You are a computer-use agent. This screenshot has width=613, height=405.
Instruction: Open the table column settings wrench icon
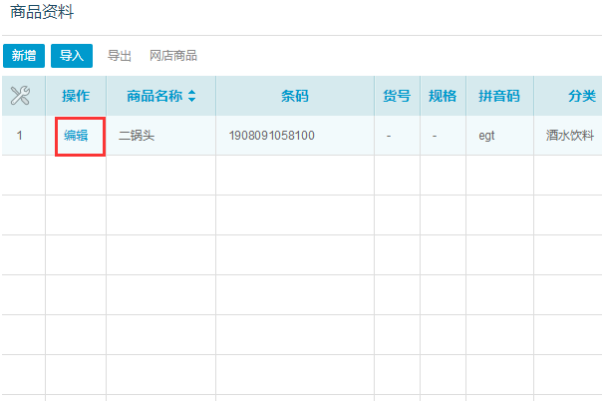tap(21, 96)
